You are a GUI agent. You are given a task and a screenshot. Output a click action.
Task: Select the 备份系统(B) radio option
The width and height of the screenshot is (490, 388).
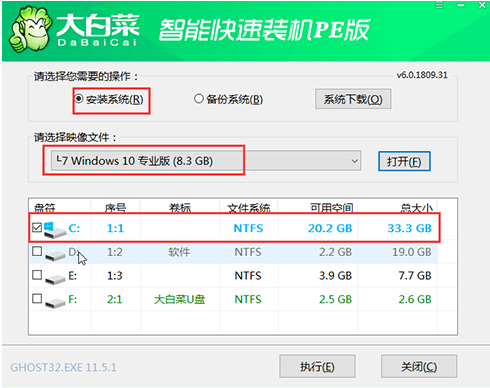click(228, 99)
